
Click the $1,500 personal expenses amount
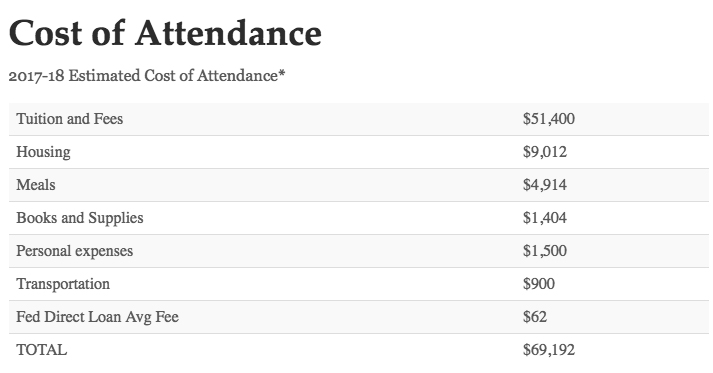pyautogui.click(x=545, y=251)
